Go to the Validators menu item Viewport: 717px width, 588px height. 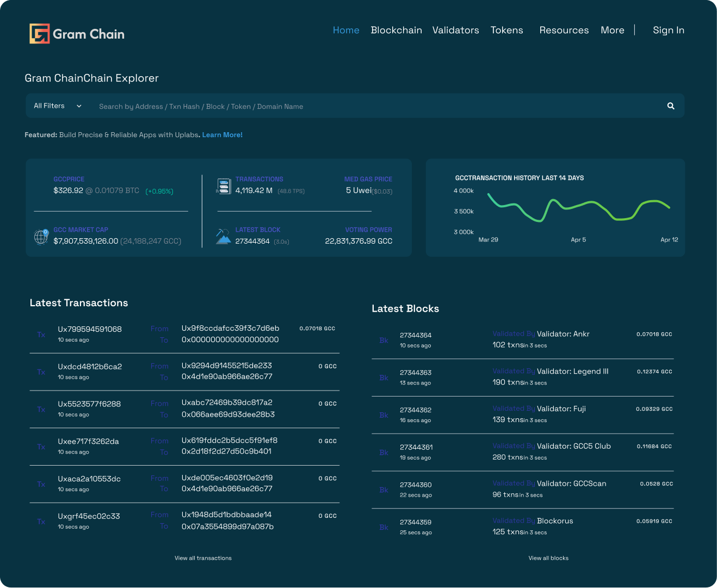click(455, 30)
